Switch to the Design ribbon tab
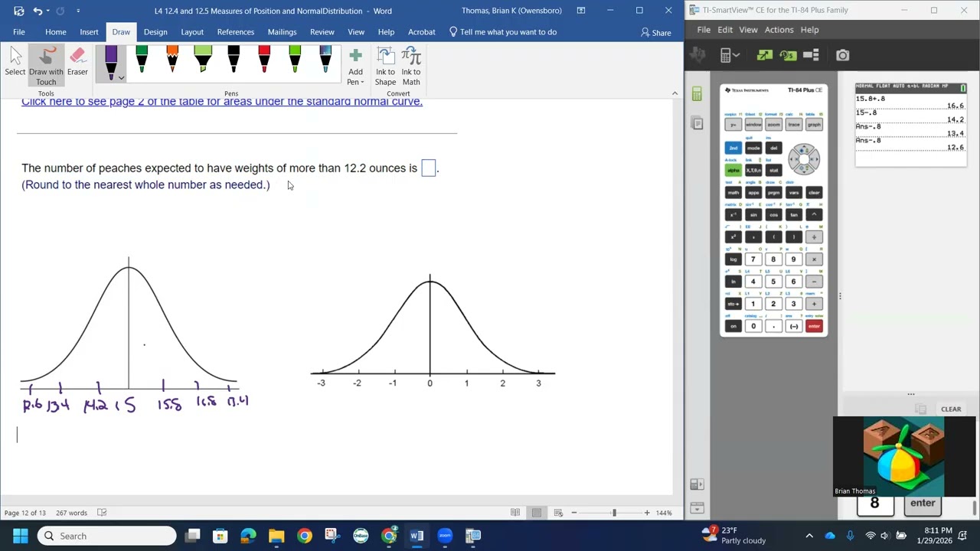Screen dimensions: 980x551 (x=155, y=32)
